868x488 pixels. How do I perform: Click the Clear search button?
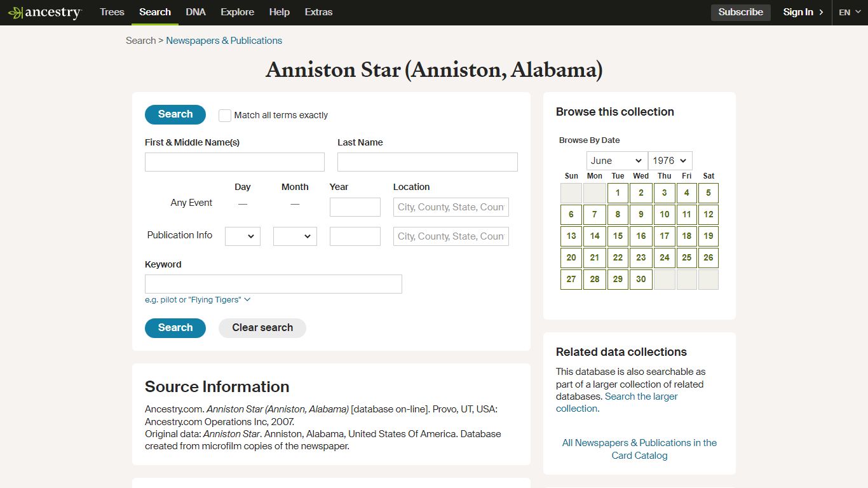[262, 328]
